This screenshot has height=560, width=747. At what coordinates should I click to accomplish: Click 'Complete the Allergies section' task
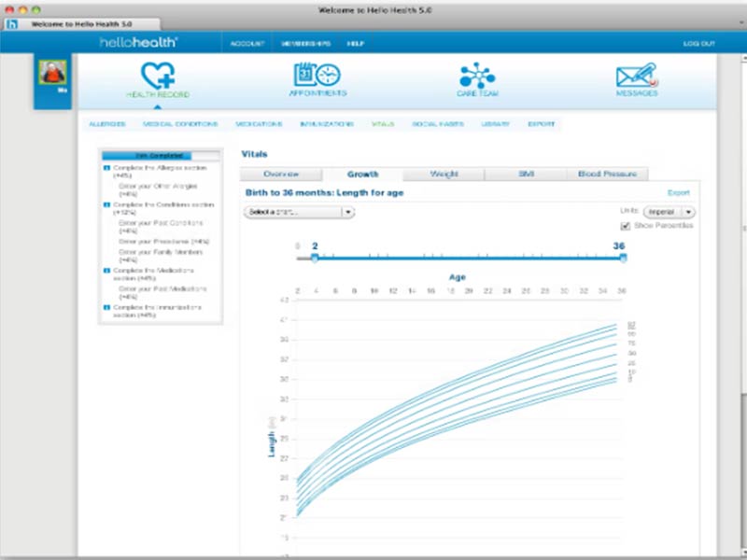point(160,172)
